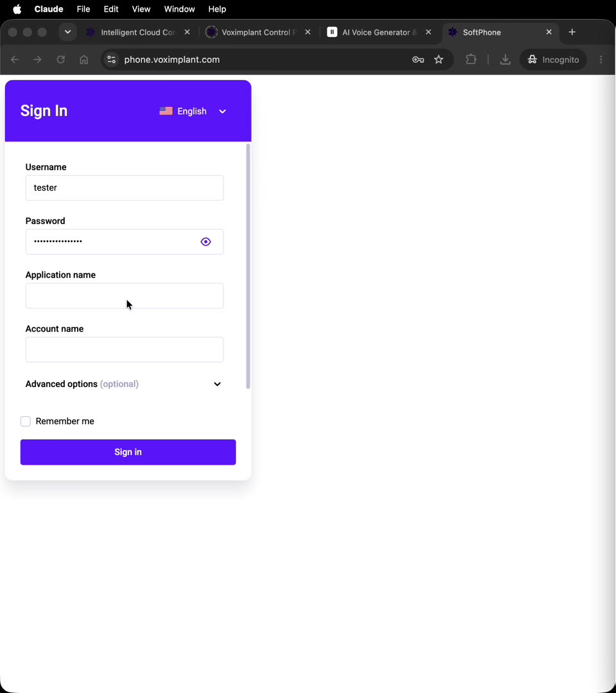Open the tab search dropdown arrow
This screenshot has width=616, height=693.
pyautogui.click(x=67, y=32)
